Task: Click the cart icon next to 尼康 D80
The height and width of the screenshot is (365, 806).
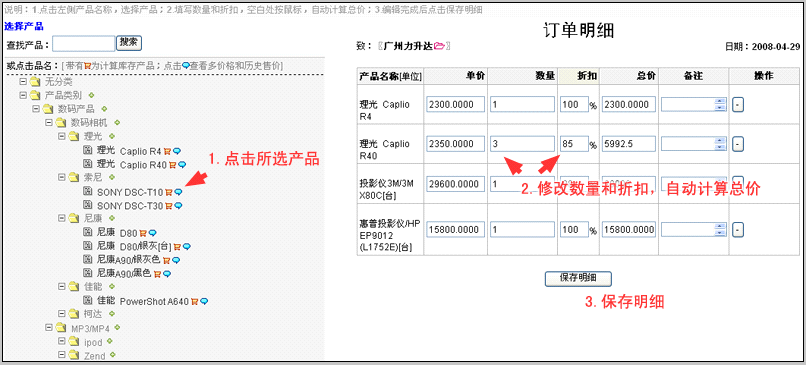Action: point(142,233)
